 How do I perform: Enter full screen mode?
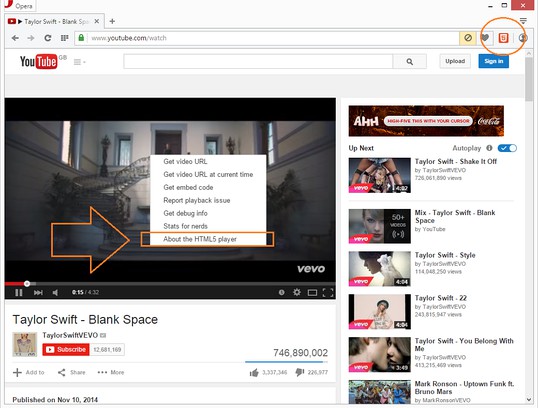tap(328, 292)
